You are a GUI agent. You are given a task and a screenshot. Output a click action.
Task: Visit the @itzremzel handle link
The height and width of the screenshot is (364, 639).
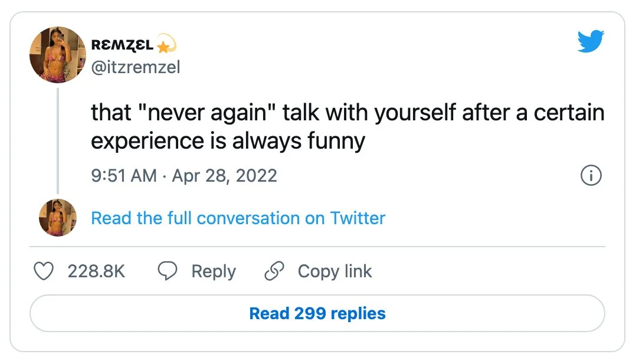[135, 67]
